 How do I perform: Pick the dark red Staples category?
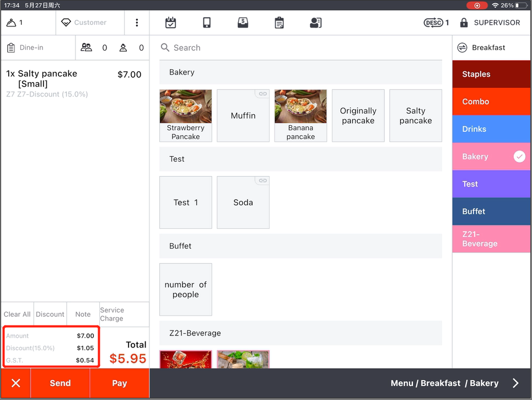[491, 74]
